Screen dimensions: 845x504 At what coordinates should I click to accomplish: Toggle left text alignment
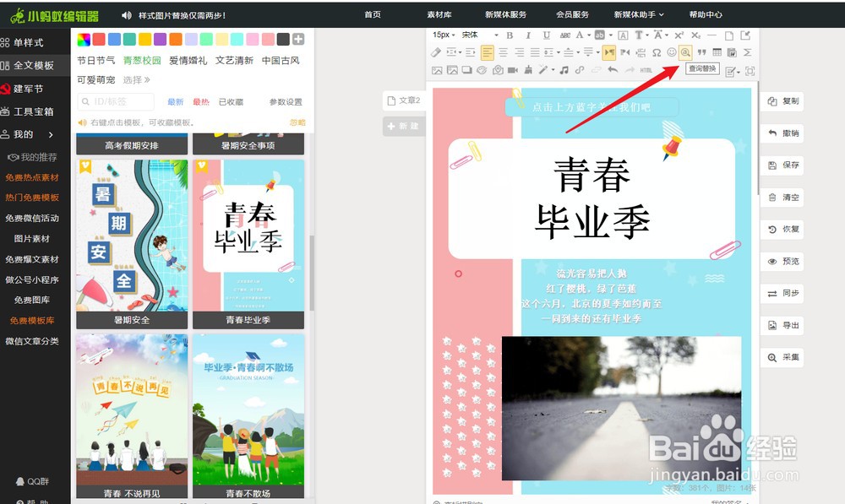[488, 52]
